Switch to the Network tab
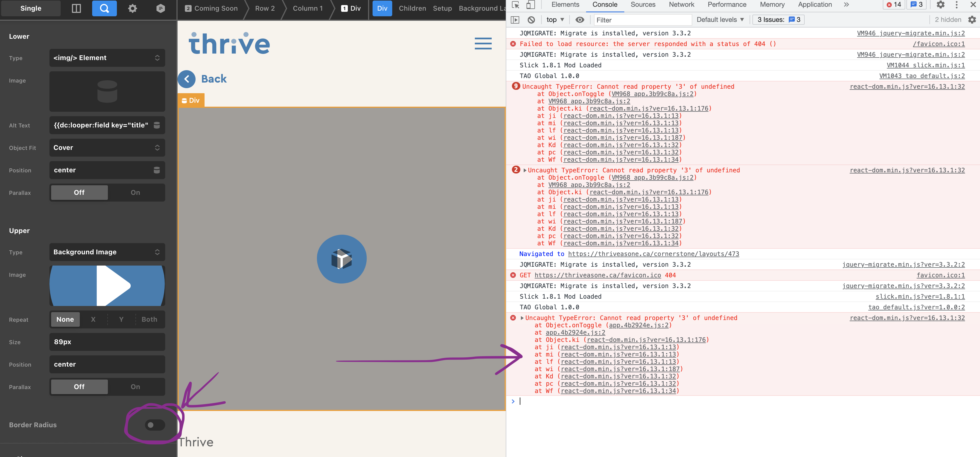Viewport: 980px width, 457px height. tap(681, 5)
